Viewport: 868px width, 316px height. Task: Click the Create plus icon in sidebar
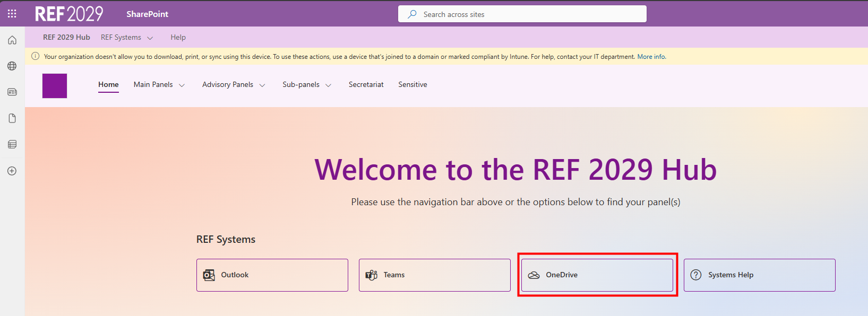click(x=12, y=171)
